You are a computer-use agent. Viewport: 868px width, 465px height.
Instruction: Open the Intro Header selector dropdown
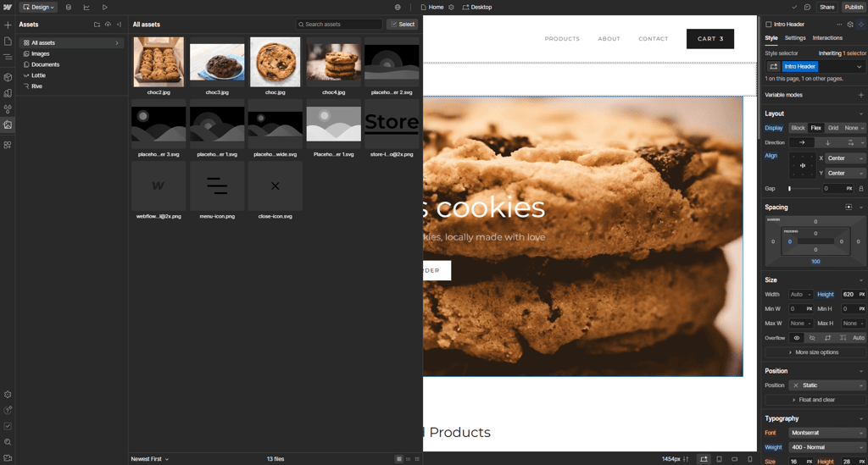860,66
